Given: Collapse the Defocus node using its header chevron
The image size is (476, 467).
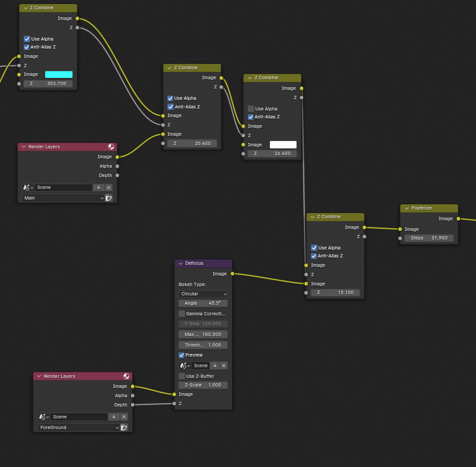Looking at the screenshot, I should pyautogui.click(x=180, y=263).
